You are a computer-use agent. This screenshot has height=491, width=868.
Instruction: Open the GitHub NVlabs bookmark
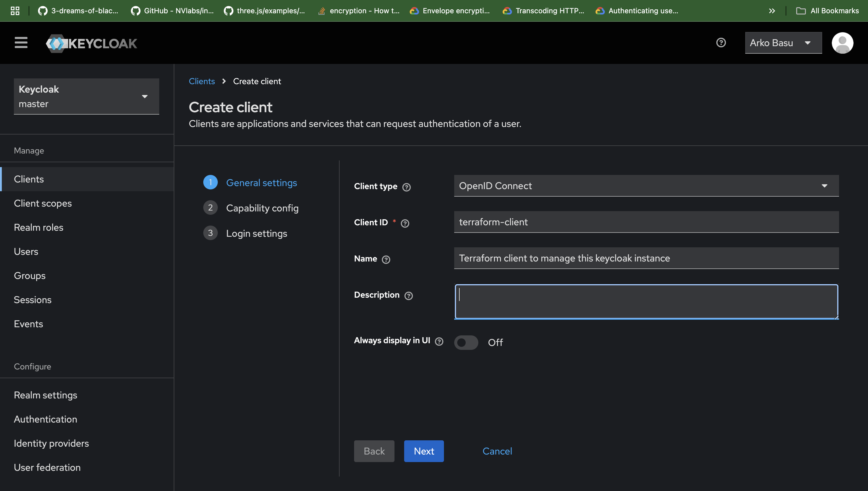coord(172,11)
